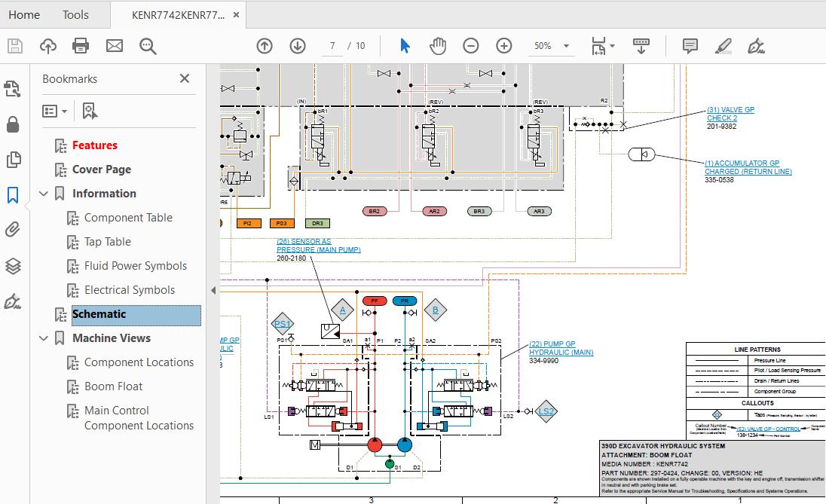The height and width of the screenshot is (504, 826).
Task: Toggle the Bookmarks sidebar icon
Action: click(x=13, y=195)
